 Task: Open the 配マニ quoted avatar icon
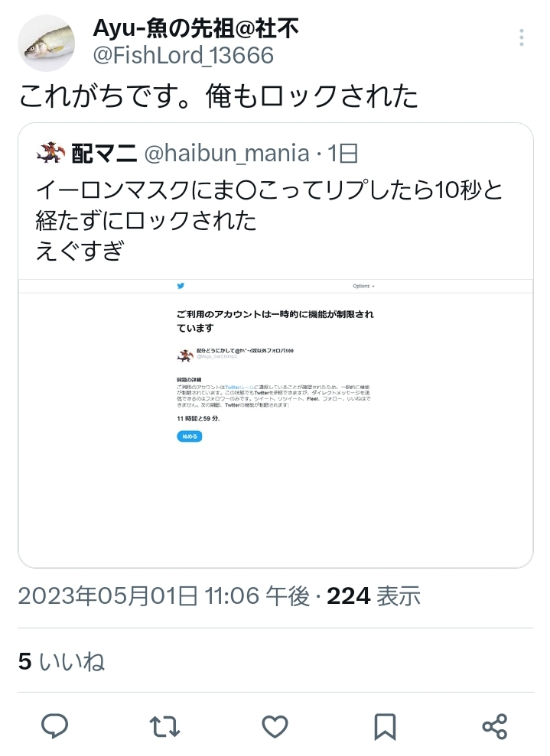(x=50, y=153)
